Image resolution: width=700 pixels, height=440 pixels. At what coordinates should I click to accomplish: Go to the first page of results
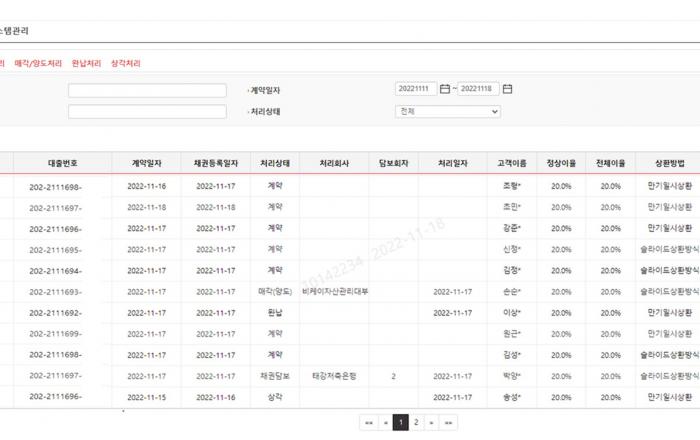point(369,423)
